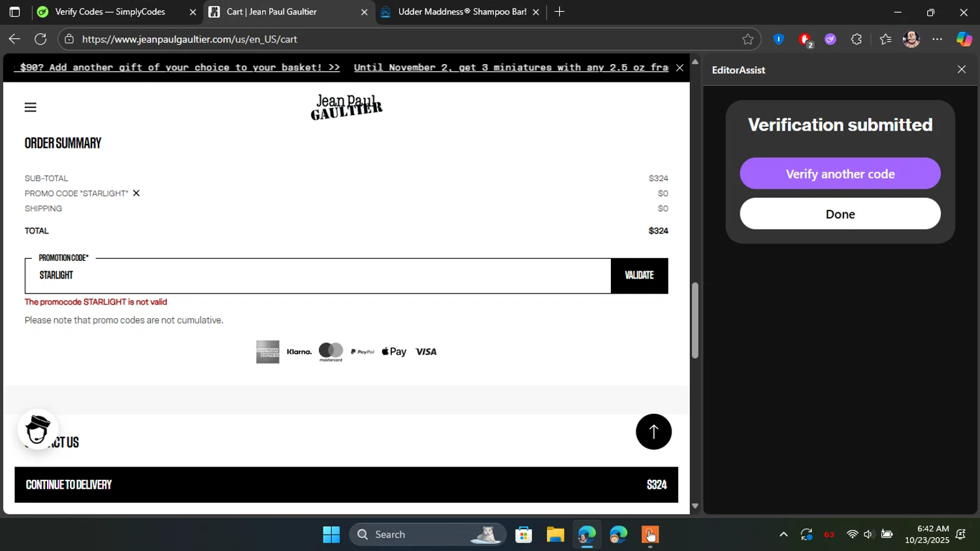The image size is (980, 551).
Task: Open the Favorites list icon
Action: (885, 39)
